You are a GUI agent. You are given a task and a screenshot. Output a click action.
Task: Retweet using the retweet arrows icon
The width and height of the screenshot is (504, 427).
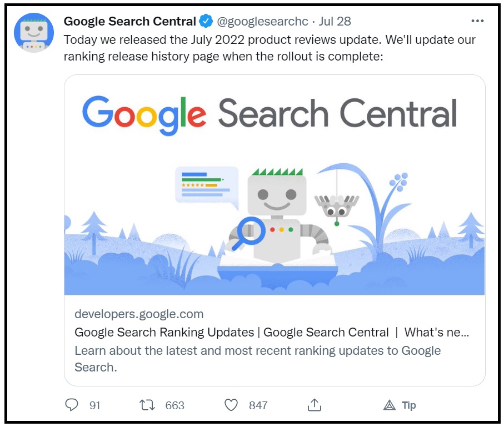click(x=147, y=405)
